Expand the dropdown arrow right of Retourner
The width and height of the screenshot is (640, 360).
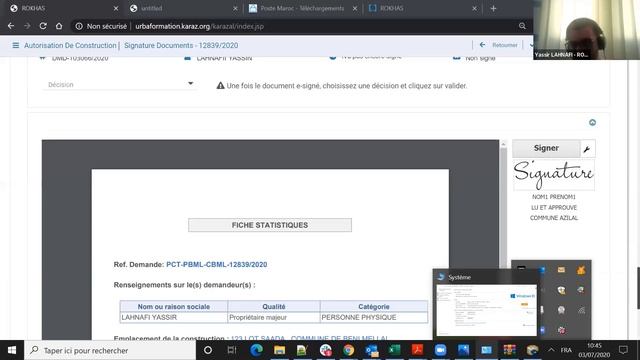pyautogui.click(x=531, y=45)
